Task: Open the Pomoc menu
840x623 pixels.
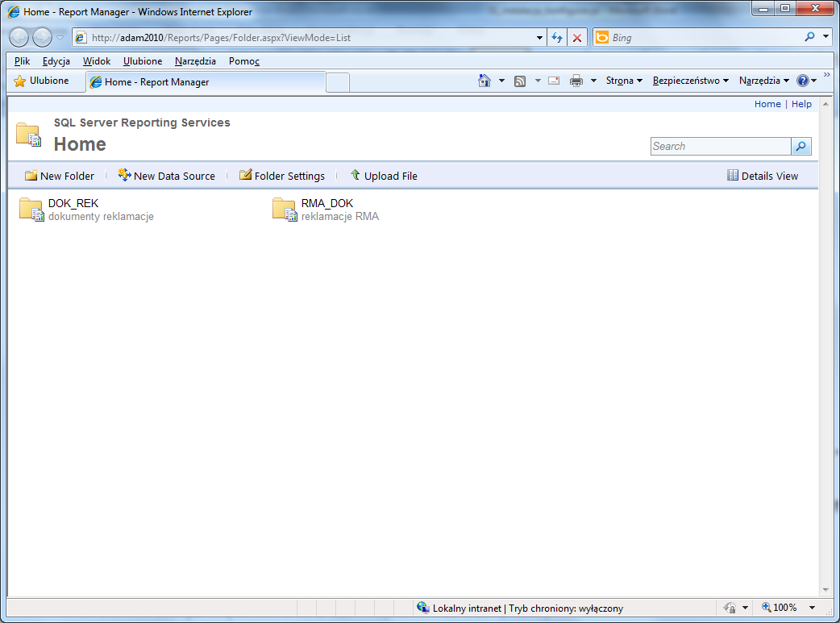Action: (x=244, y=61)
